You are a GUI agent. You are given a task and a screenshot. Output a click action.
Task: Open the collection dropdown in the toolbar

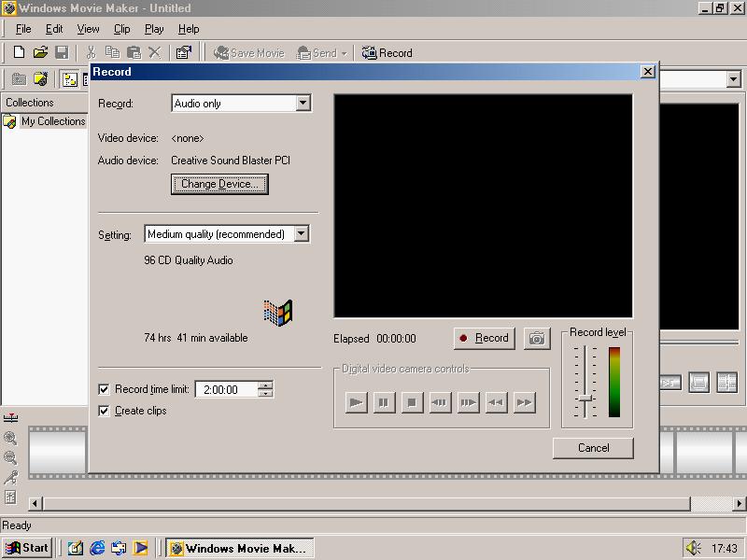point(733,80)
